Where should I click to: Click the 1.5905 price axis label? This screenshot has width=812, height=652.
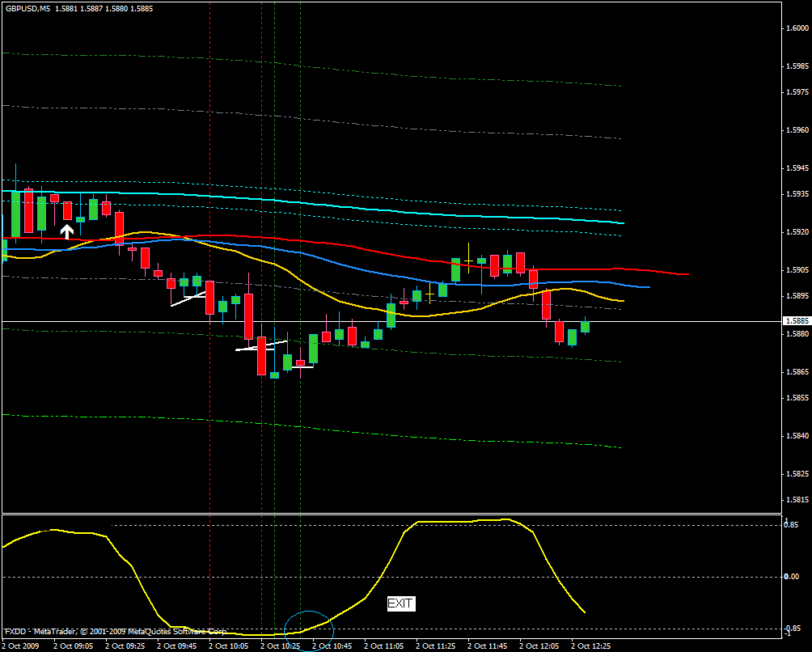[x=797, y=270]
